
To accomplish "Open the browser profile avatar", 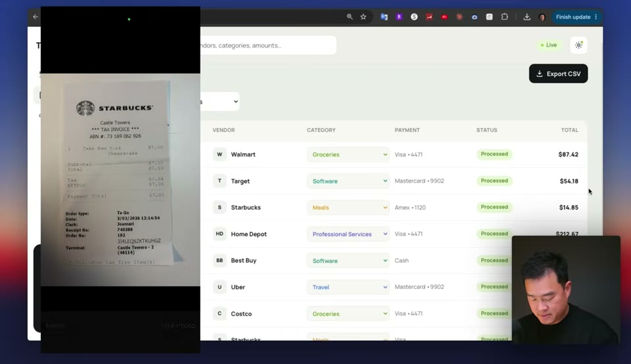I will 542,17.
